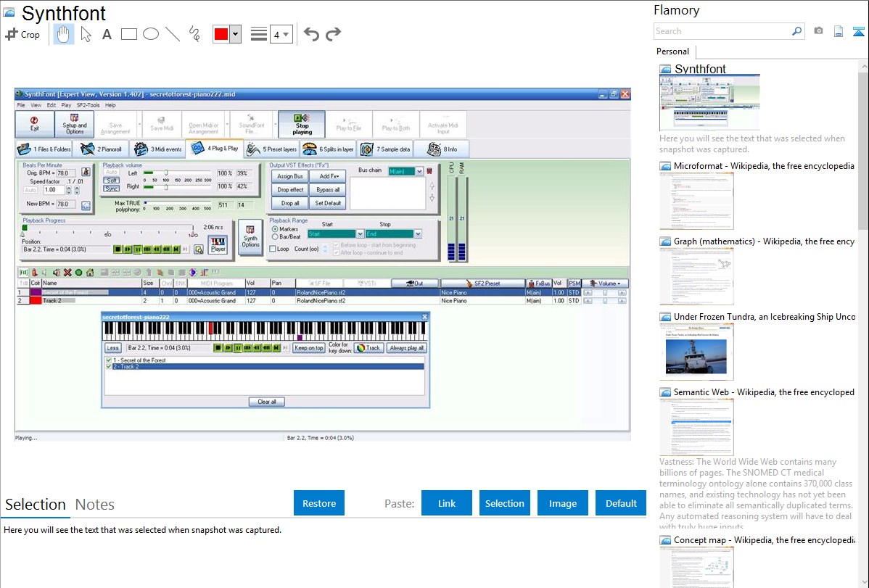This screenshot has width=869, height=588.
Task: Select the arrow pointer tool
Action: [86, 34]
